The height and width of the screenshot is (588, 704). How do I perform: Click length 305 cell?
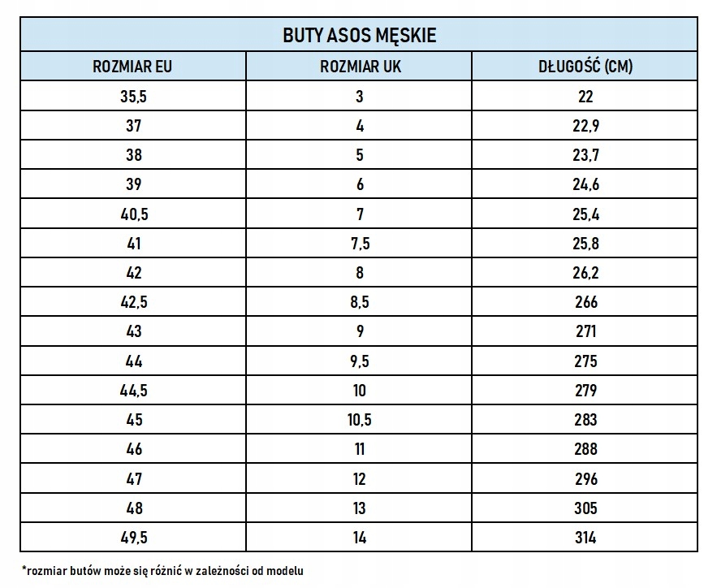pyautogui.click(x=585, y=508)
